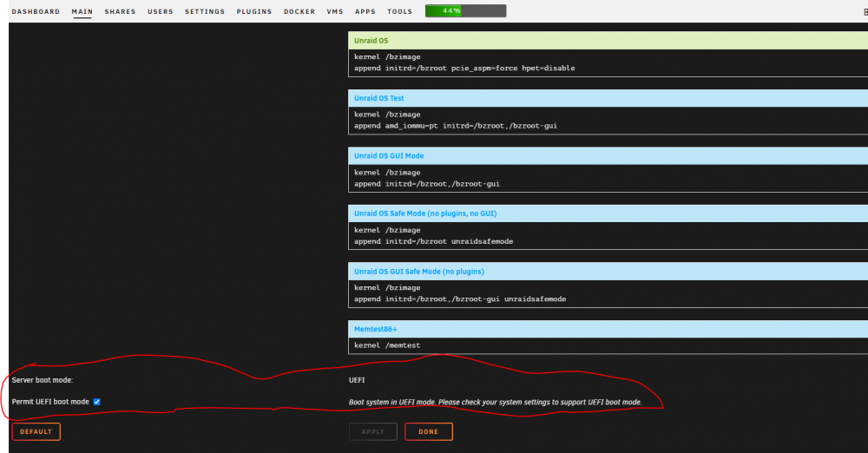Open the VMs tab
The width and height of the screenshot is (868, 453).
[335, 11]
